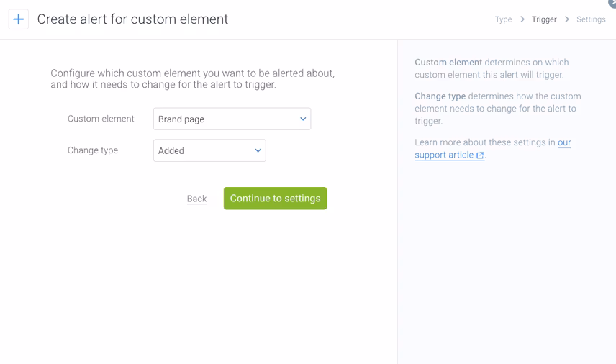The width and height of the screenshot is (616, 364).
Task: Click the chevron between Type and Trigger
Action: [522, 19]
